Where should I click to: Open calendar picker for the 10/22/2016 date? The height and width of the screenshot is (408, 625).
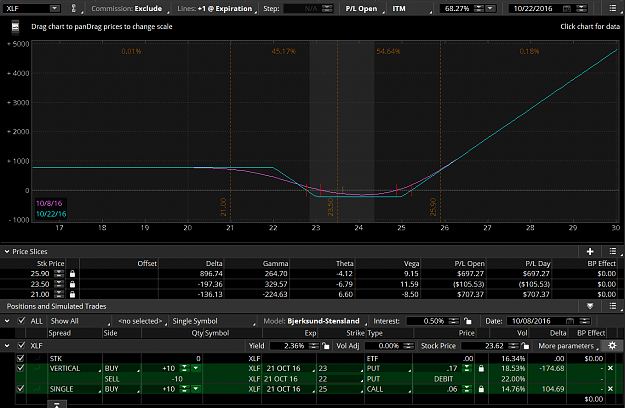[x=567, y=8]
